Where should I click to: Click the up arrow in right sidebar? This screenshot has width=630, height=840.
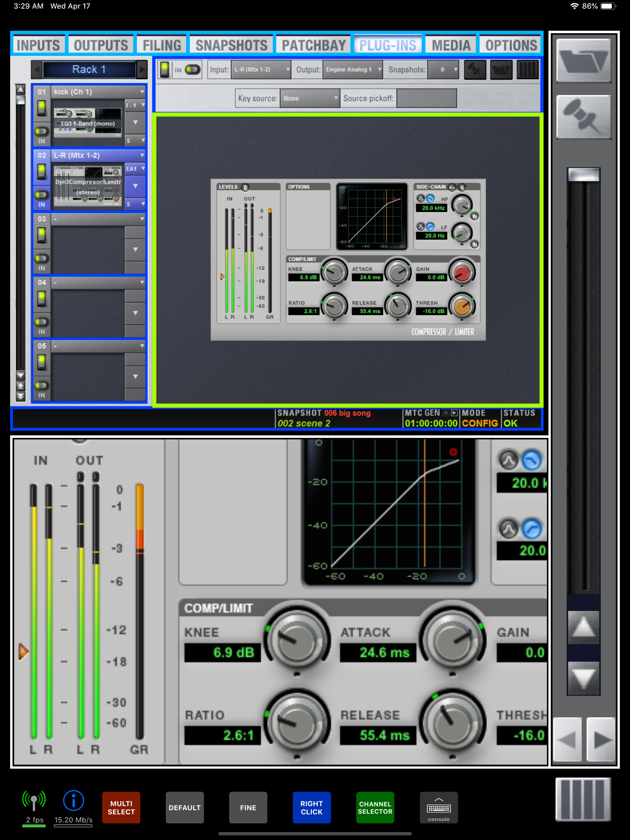pyautogui.click(x=584, y=627)
